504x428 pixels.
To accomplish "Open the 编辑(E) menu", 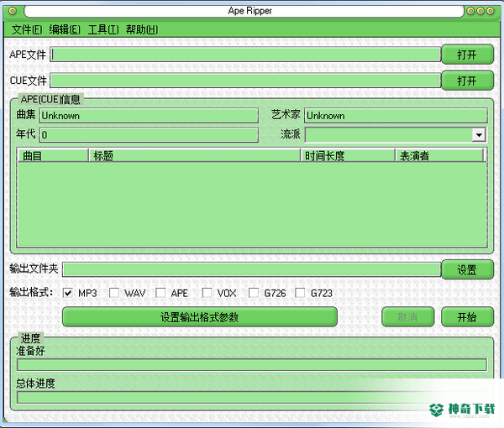I will point(65,30).
